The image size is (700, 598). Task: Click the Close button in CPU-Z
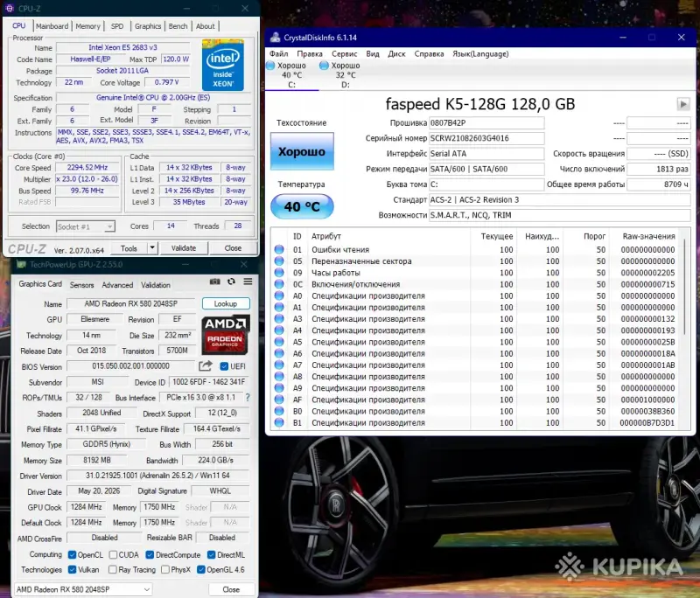(233, 248)
